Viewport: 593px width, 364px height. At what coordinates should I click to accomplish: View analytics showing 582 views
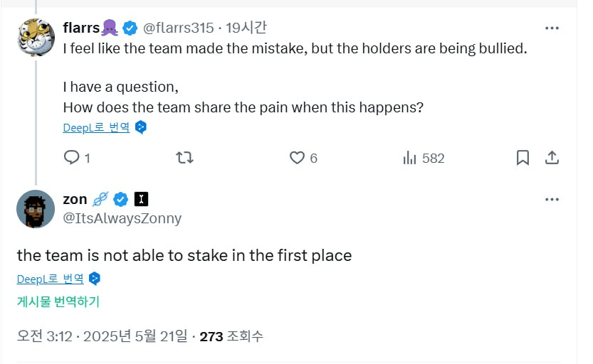click(x=424, y=158)
